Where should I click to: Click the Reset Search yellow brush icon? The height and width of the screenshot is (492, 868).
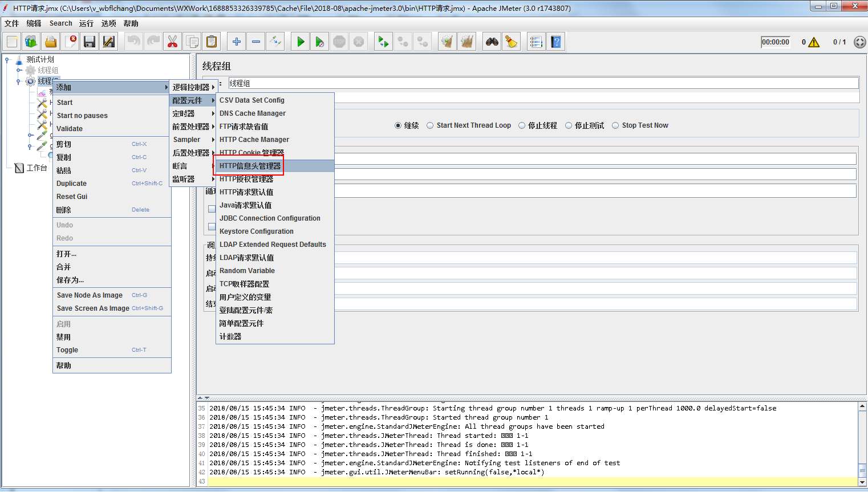[x=512, y=42]
